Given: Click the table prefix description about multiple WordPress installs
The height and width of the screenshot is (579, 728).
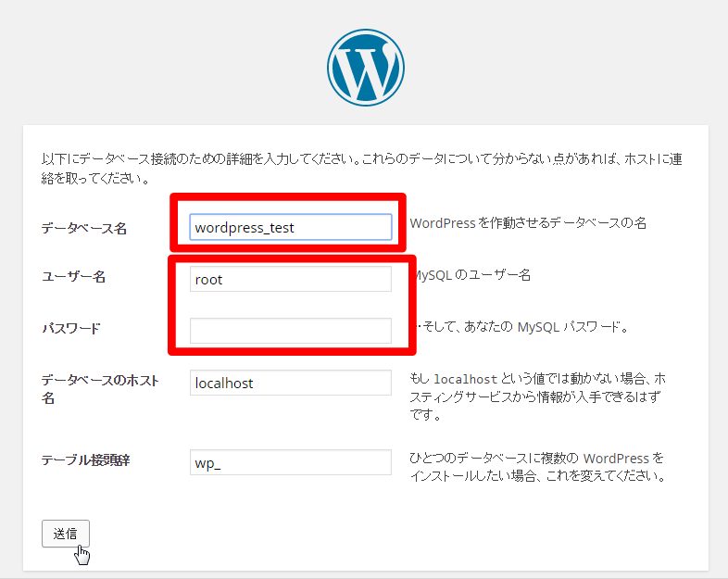Looking at the screenshot, I should tap(537, 469).
